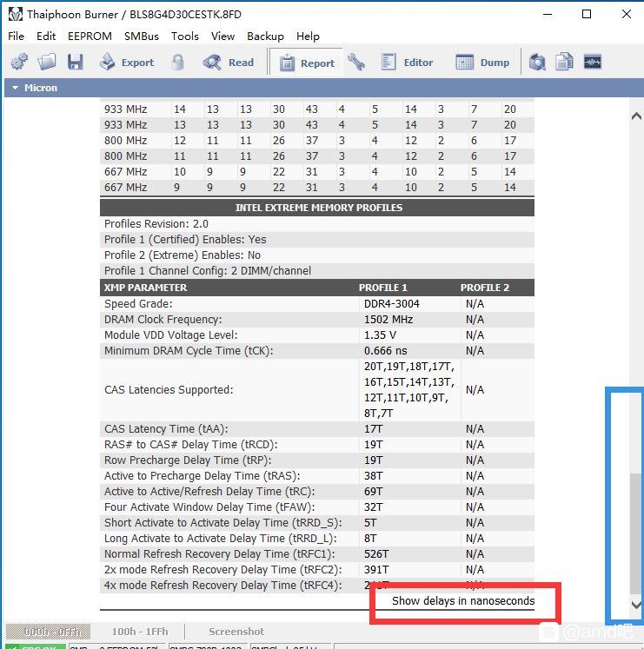Click the memory module chip icon
The width and height of the screenshot is (644, 649).
point(593,62)
